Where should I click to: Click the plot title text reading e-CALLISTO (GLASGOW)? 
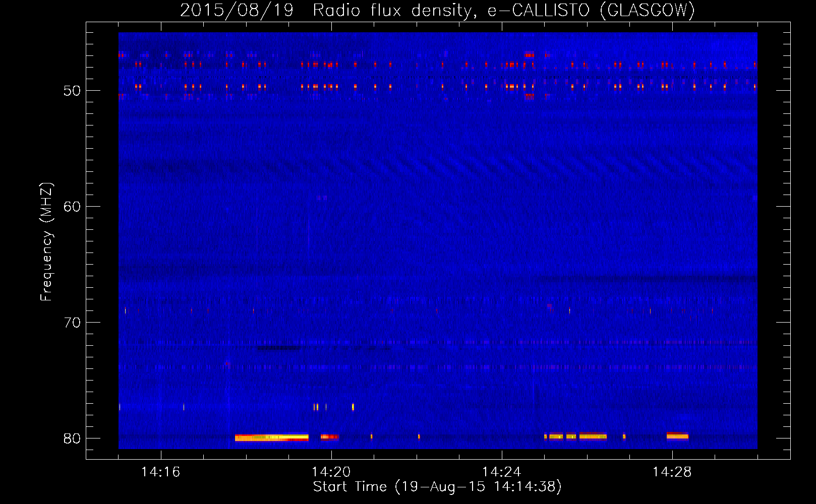click(591, 11)
